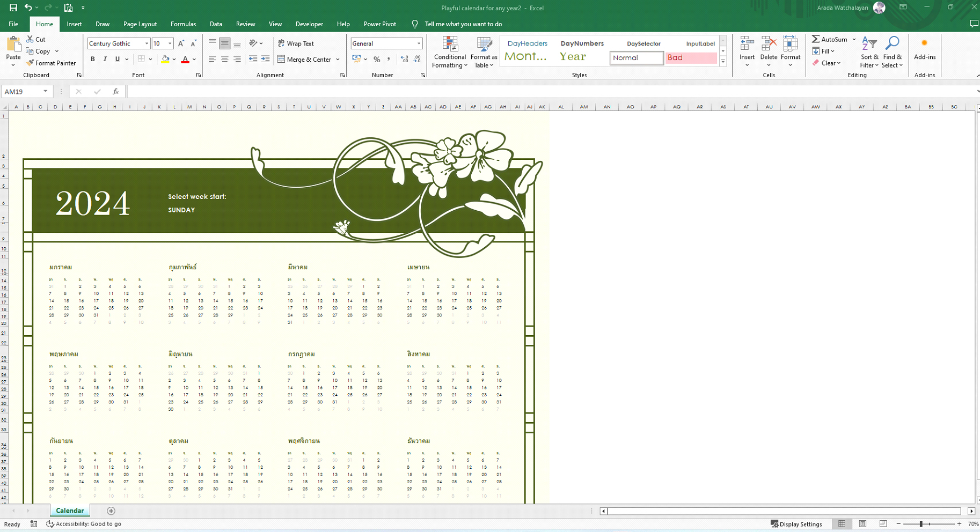The image size is (980, 532).
Task: Toggle align text right
Action: [x=237, y=59]
